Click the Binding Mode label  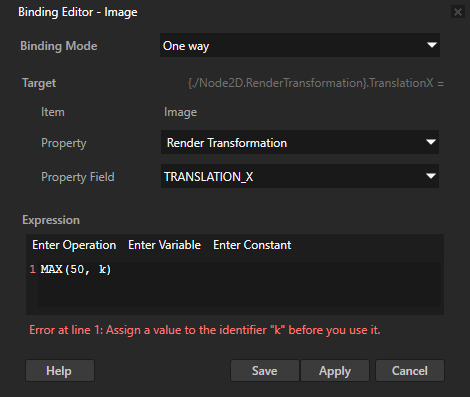click(x=59, y=46)
